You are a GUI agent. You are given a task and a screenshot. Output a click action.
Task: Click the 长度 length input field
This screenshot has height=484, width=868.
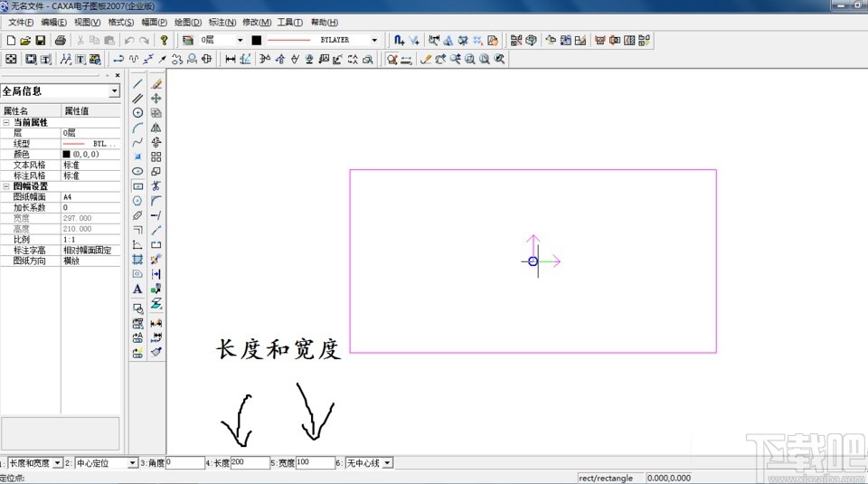click(250, 463)
